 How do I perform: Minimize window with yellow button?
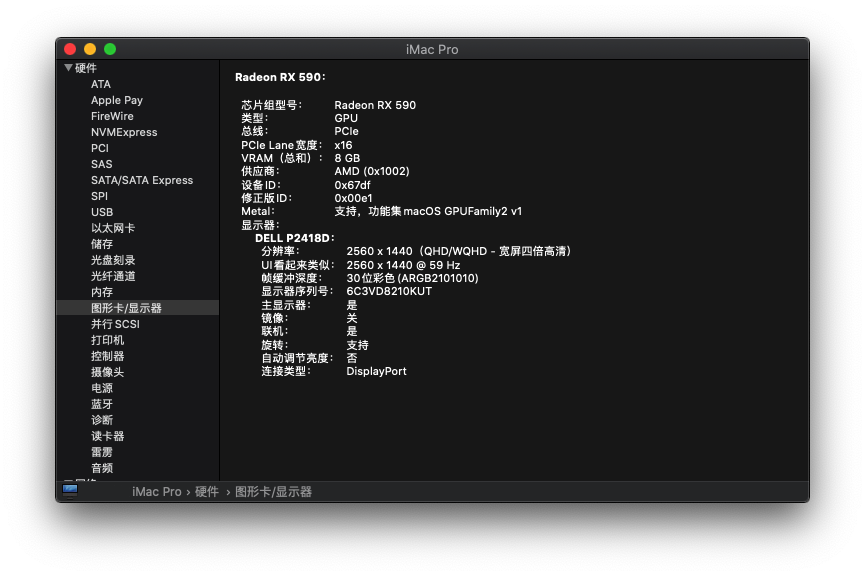pos(90,49)
